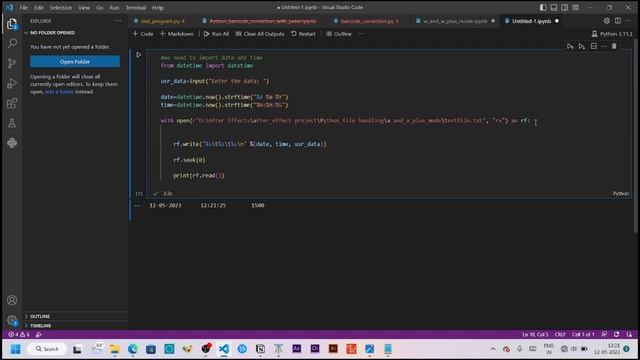Screen dimensions: 640x360
Task: Restart the notebook kernel
Action: point(303,34)
